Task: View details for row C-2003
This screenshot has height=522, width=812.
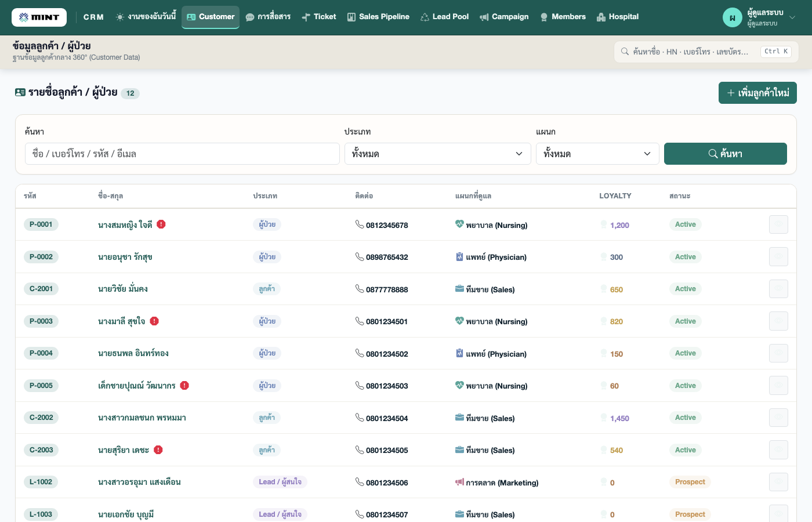Action: coord(778,450)
